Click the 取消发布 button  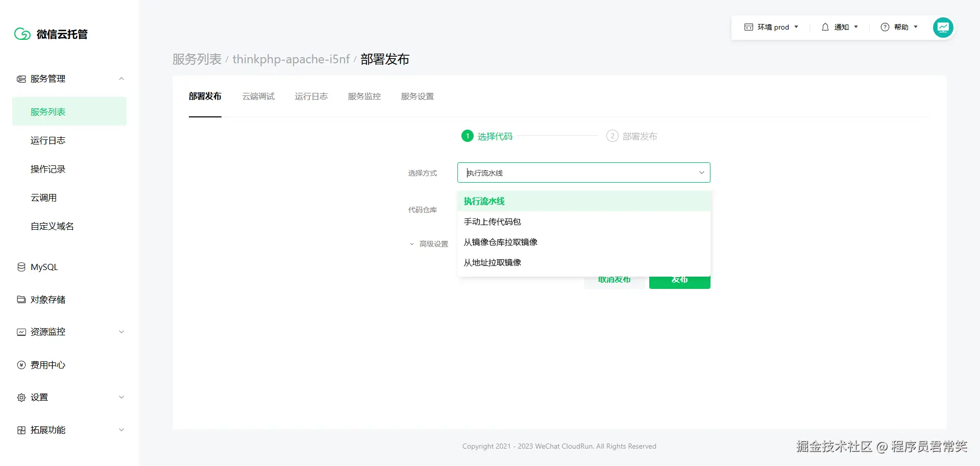615,282
